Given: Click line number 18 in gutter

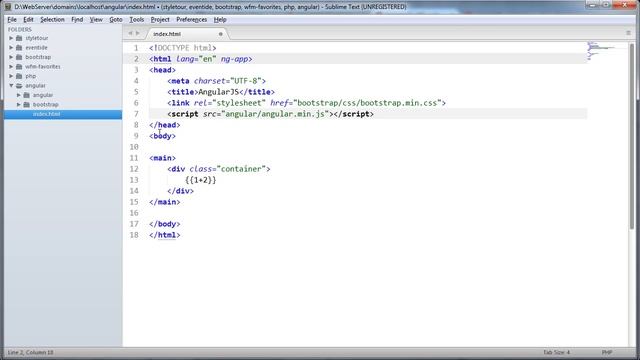Looking at the screenshot, I should [134, 235].
